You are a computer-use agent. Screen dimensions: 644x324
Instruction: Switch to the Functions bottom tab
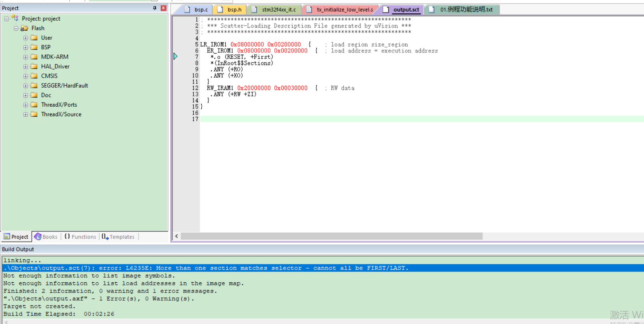80,237
